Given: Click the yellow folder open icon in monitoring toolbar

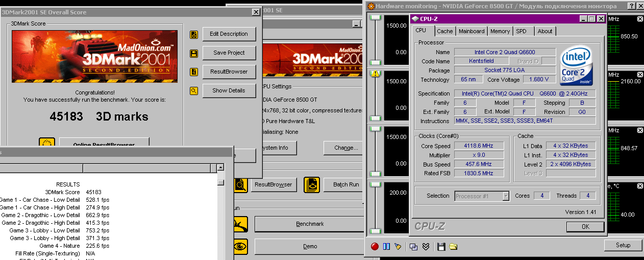Looking at the screenshot, I should (x=453, y=246).
